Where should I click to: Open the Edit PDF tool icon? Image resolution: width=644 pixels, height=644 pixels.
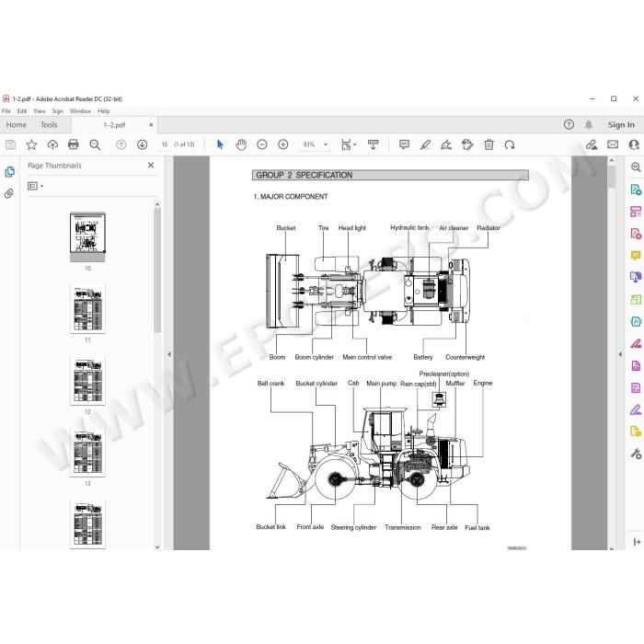coord(636,212)
